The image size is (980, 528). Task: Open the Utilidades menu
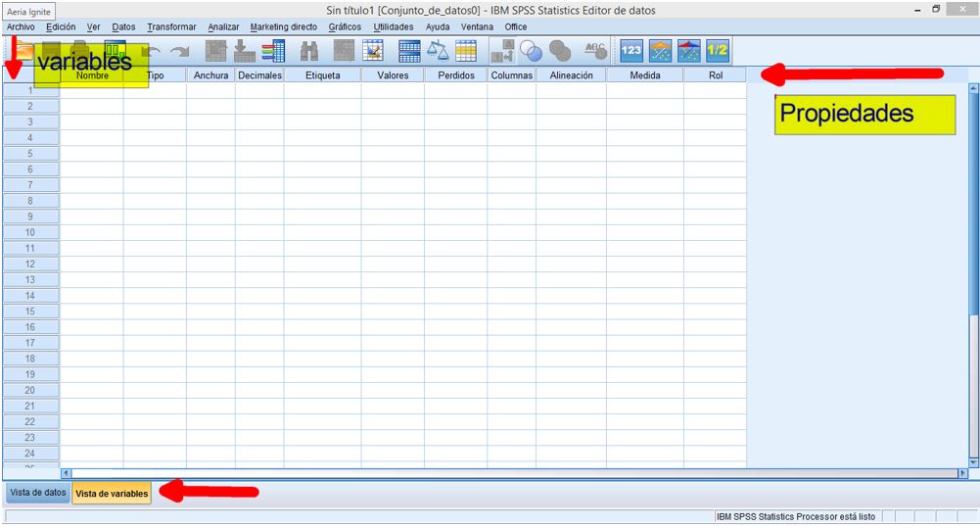(394, 26)
